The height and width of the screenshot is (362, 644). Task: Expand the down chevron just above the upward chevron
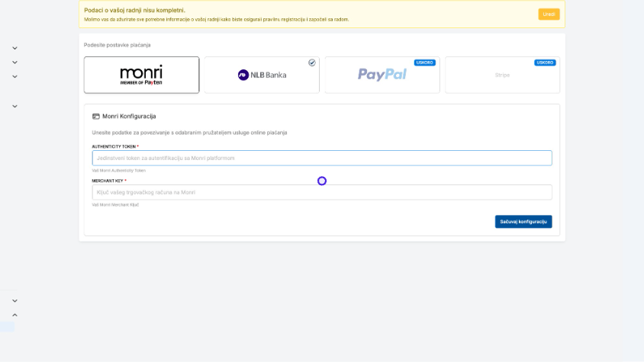(x=14, y=301)
